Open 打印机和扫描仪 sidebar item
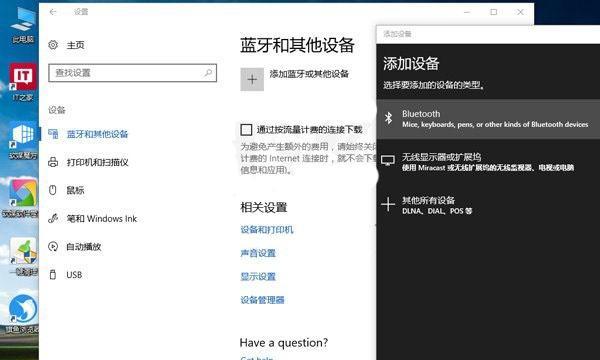 97,162
